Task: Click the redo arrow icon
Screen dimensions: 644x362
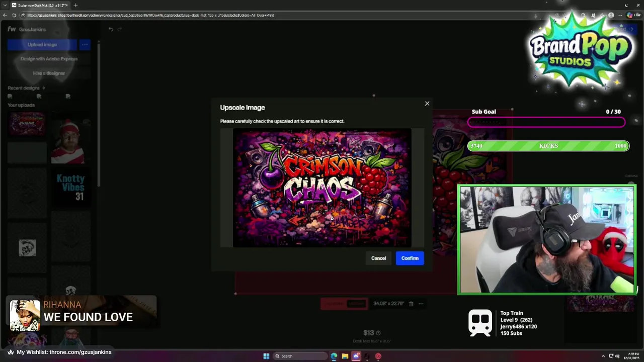Action: (120, 29)
